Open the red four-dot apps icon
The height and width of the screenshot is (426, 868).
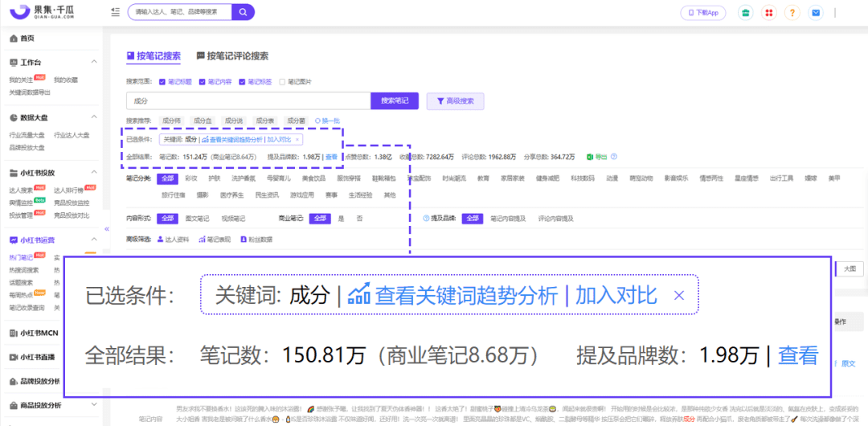tap(769, 13)
